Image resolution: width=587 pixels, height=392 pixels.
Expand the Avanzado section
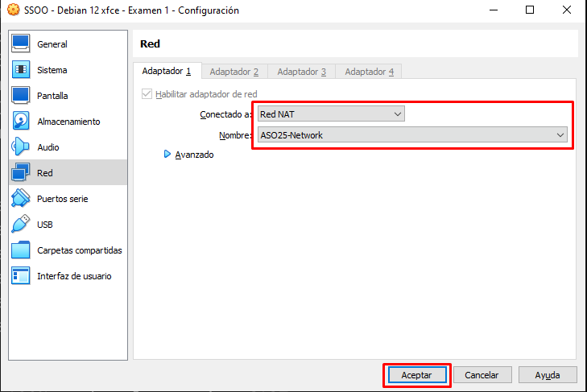[x=168, y=155]
